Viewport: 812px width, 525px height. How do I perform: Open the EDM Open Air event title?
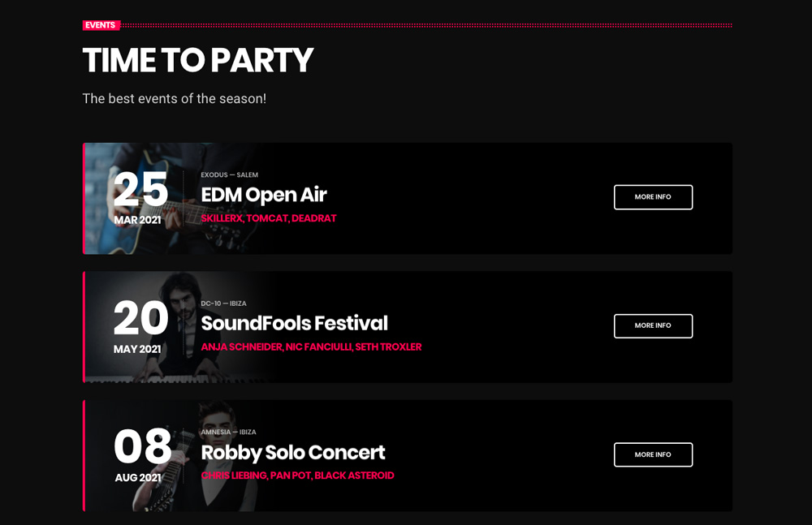(x=264, y=195)
